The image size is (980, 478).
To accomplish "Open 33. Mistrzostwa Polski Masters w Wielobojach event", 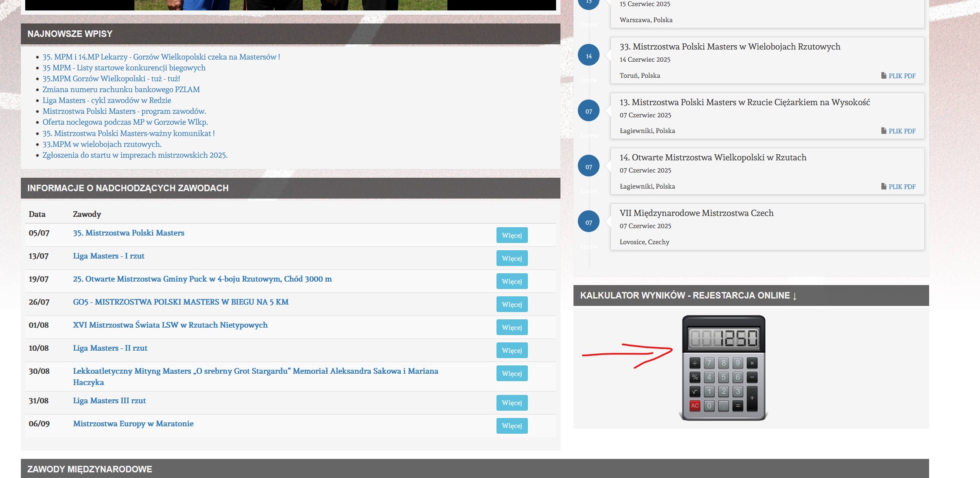I will 730,46.
